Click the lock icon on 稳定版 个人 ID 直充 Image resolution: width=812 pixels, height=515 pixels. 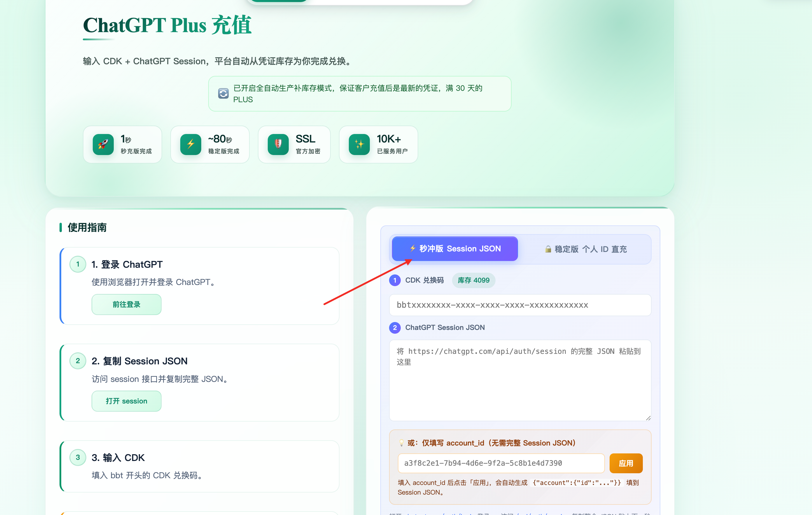[548, 249]
